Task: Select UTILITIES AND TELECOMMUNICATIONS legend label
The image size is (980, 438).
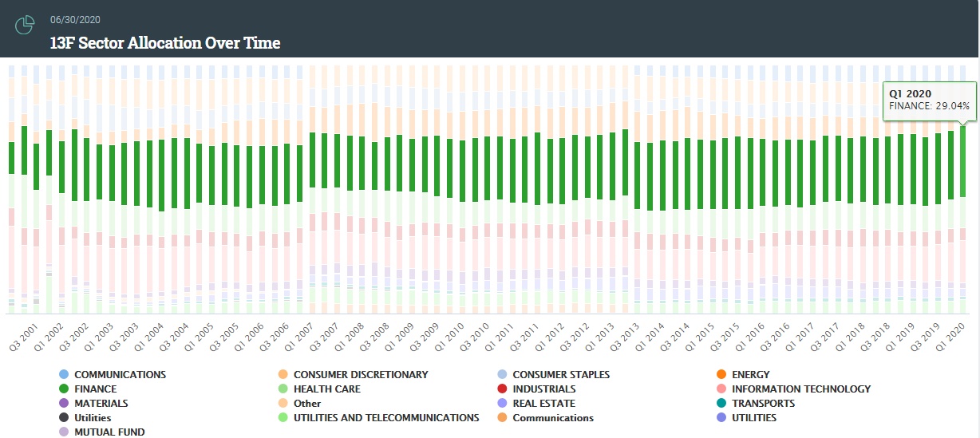Action: [x=385, y=417]
